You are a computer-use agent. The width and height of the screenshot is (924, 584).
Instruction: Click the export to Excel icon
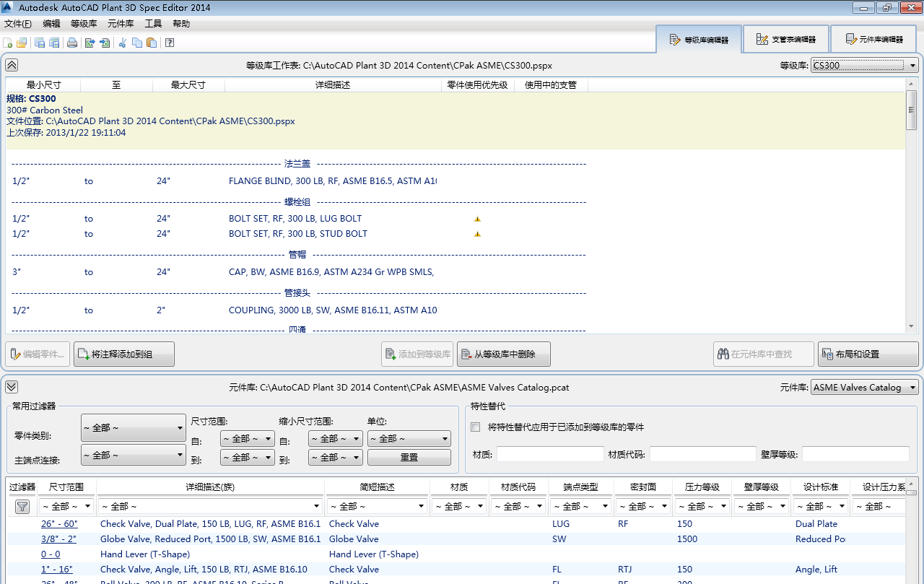pos(90,43)
